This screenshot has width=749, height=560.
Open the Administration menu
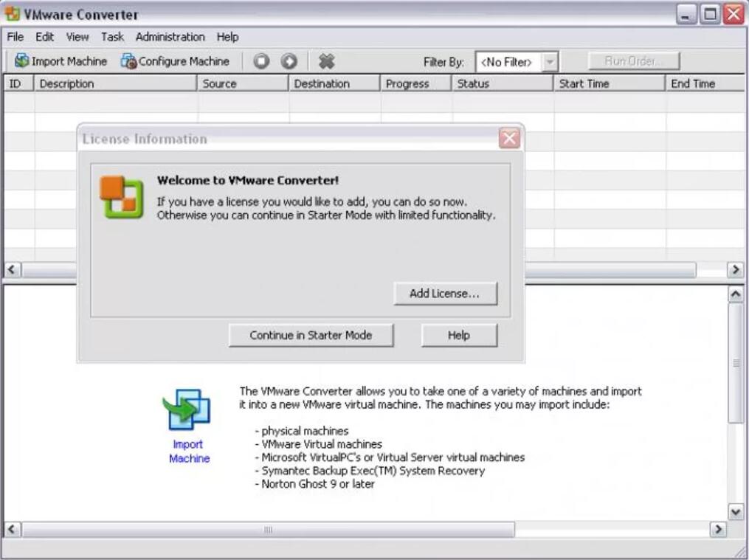click(x=170, y=37)
